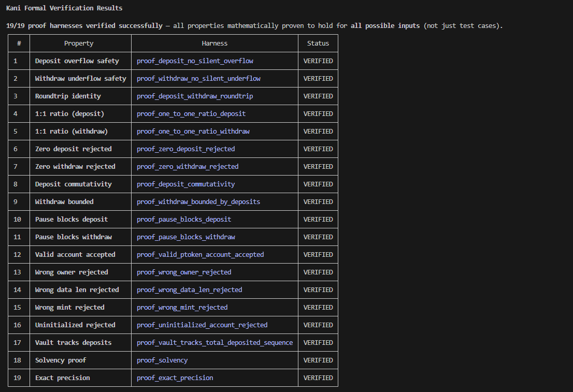The image size is (573, 392).
Task: Open the proof_deposit_commutativity harness link
Action: (x=185, y=184)
